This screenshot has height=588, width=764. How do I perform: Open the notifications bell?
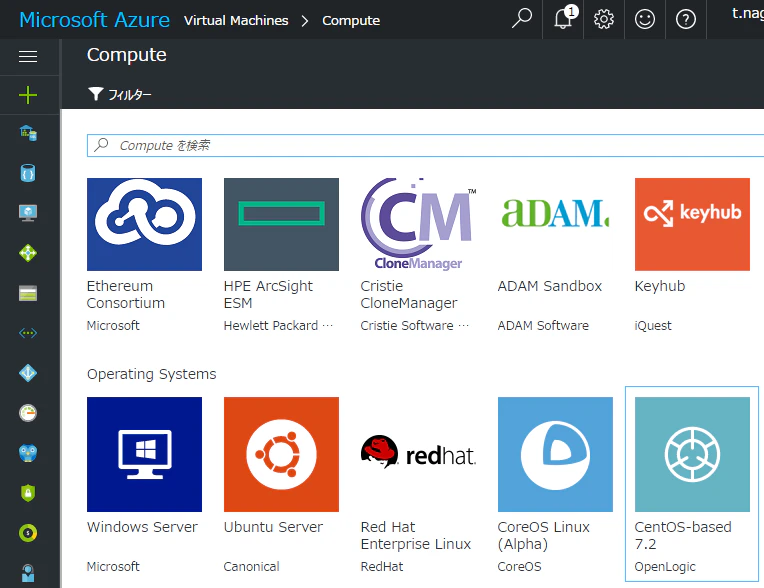(564, 19)
